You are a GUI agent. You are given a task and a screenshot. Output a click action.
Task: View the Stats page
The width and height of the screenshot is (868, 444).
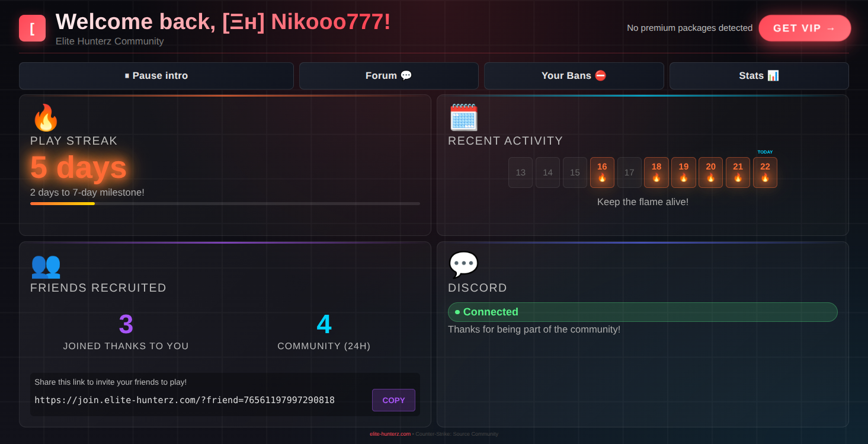(759, 76)
